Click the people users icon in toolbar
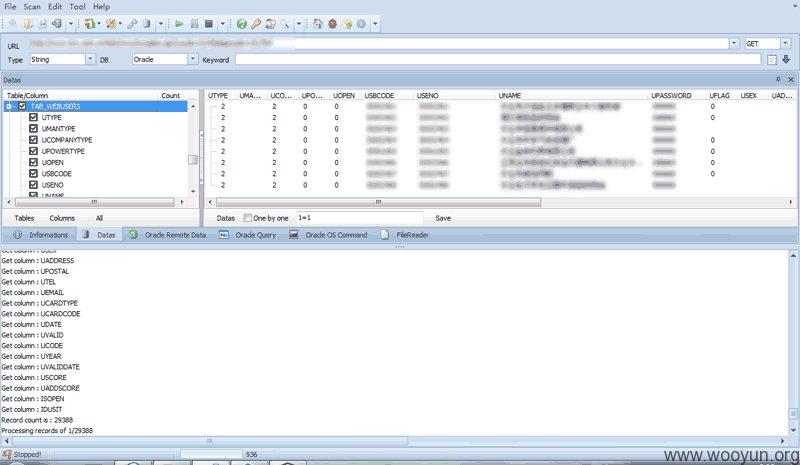 coord(270,24)
